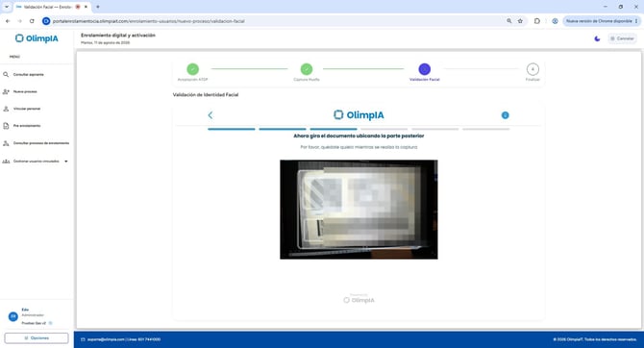
Task: Click browser forward arrow
Action: point(20,21)
